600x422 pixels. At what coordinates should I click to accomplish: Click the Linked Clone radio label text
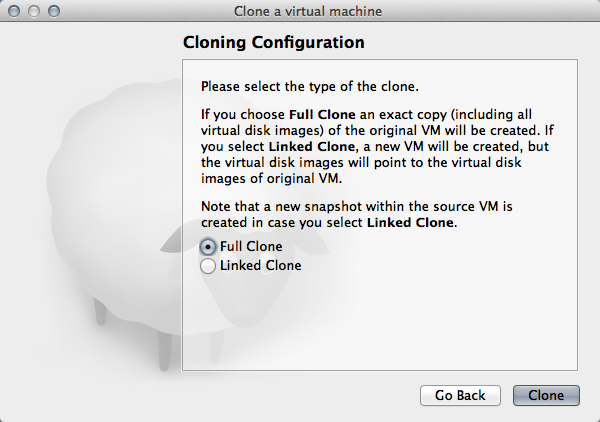coord(260,266)
